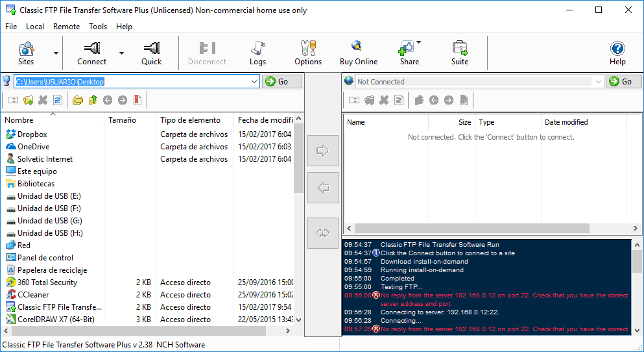Viewport: 644px width, 352px height.
Task: Click the remote pane globe icon
Action: [x=349, y=81]
